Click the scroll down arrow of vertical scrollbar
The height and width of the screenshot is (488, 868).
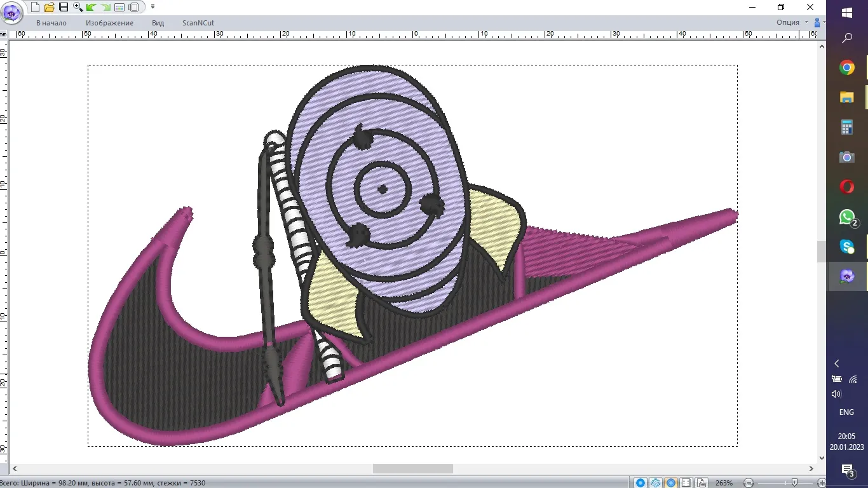click(821, 457)
